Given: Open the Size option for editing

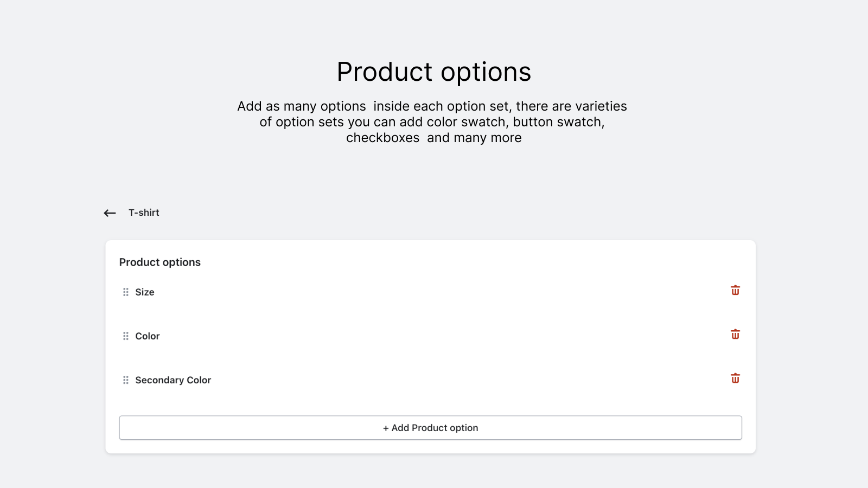Looking at the screenshot, I should pyautogui.click(x=144, y=292).
